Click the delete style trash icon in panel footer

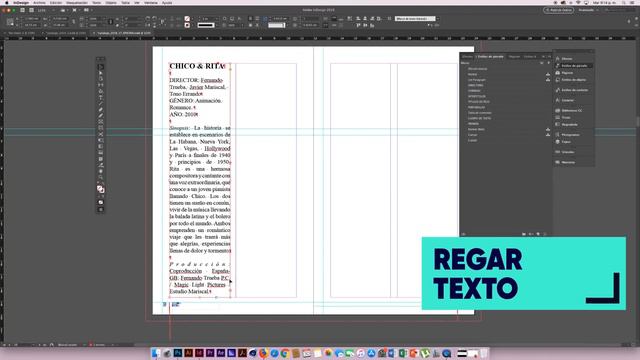coord(545,234)
